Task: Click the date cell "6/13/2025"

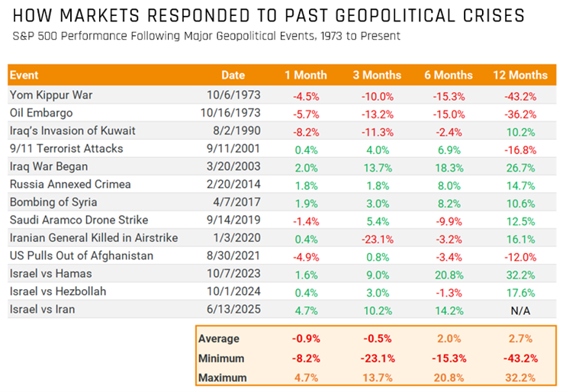Action: [233, 310]
